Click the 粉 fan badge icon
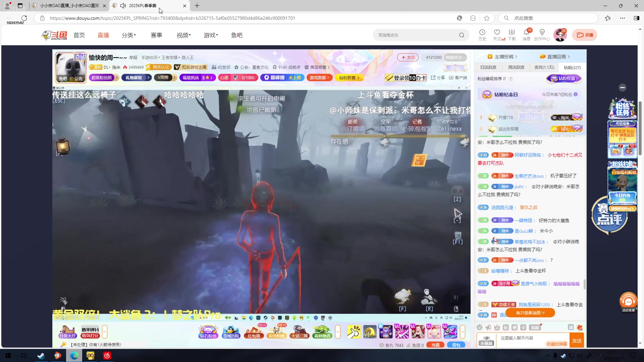 coord(506,327)
